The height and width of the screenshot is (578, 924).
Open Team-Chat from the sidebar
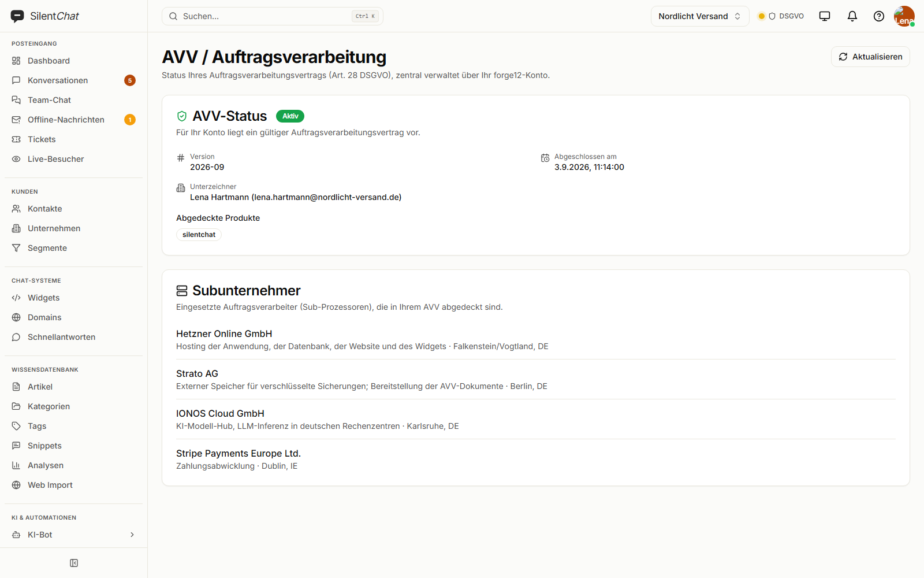click(x=74, y=100)
